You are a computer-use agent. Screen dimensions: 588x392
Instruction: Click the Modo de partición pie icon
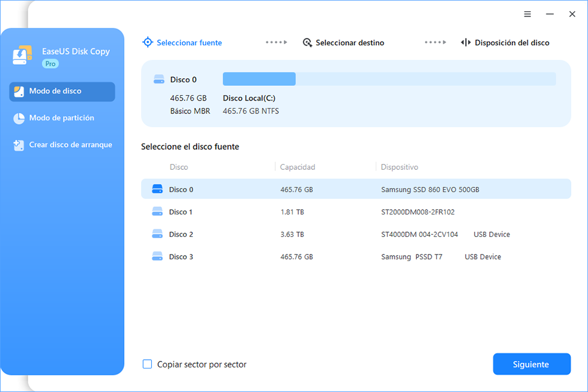point(19,119)
